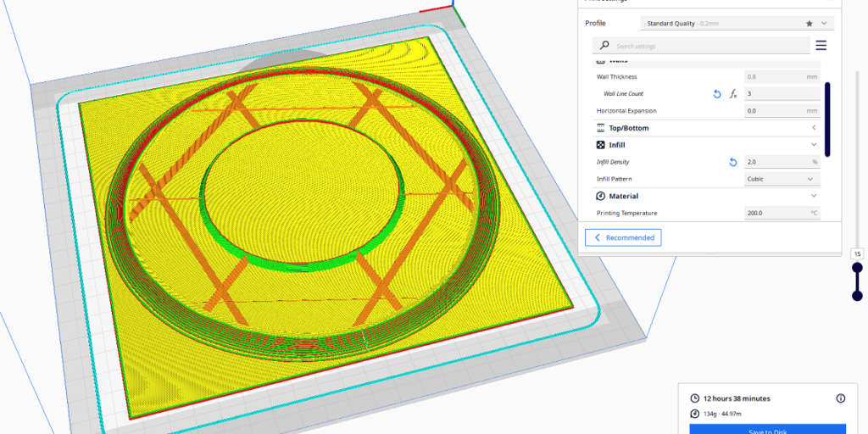Revert the Infill Density setting
The height and width of the screenshot is (434, 868).
tap(733, 162)
